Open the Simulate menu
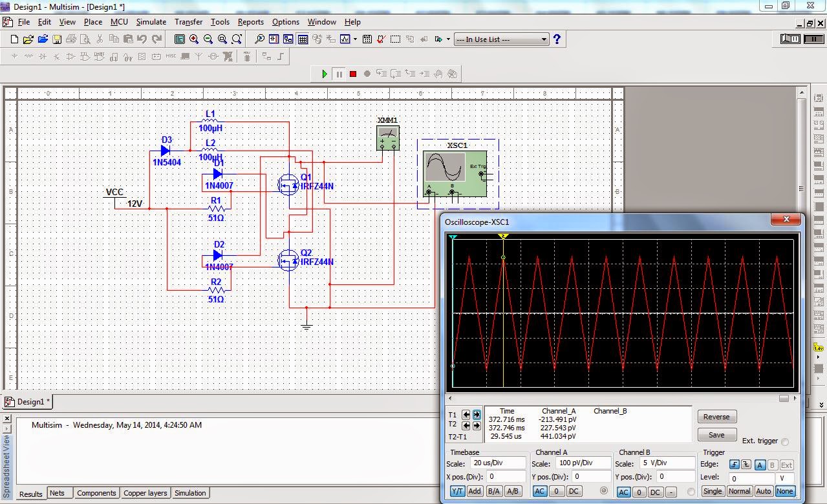Screen dimensions: 827x504 151,21
